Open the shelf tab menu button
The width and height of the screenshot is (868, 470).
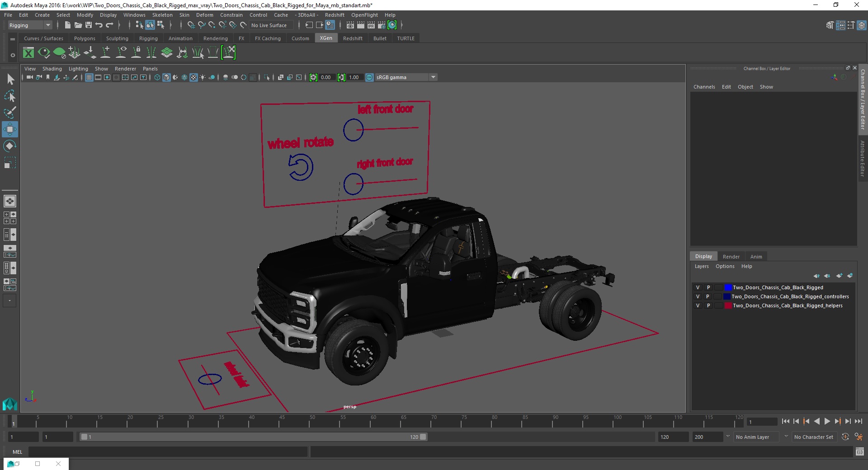[13, 39]
